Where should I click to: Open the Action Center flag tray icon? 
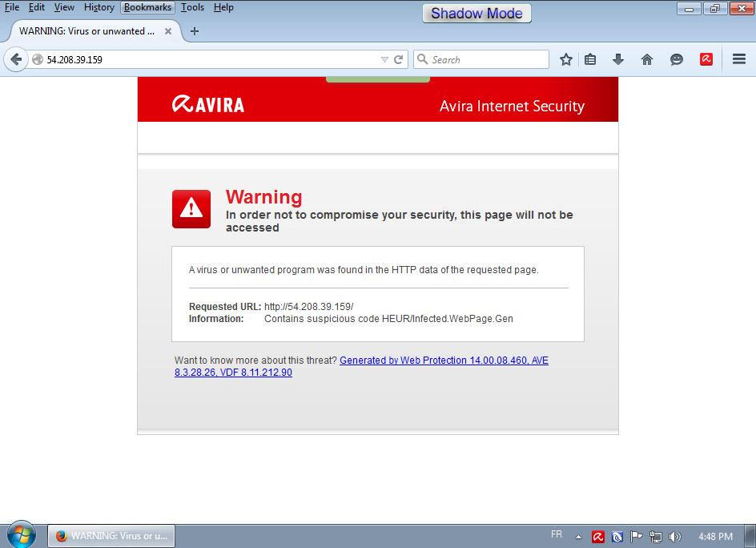pos(637,536)
